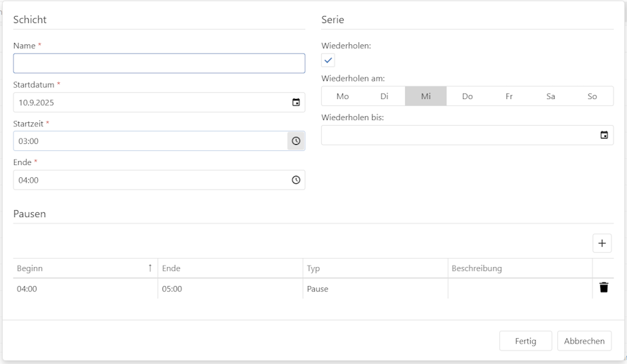This screenshot has width=627, height=364.
Task: Uncheck the Wiederholen checkbox
Action: coord(328,60)
